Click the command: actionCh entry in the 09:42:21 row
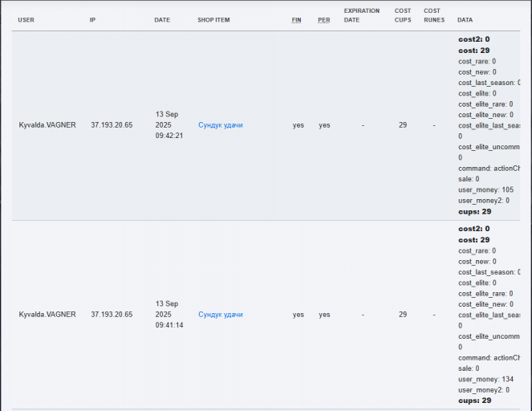The image size is (532, 411). (489, 169)
